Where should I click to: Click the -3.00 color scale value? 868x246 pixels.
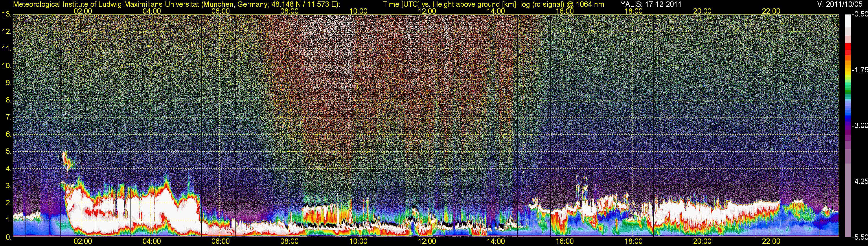[860, 126]
